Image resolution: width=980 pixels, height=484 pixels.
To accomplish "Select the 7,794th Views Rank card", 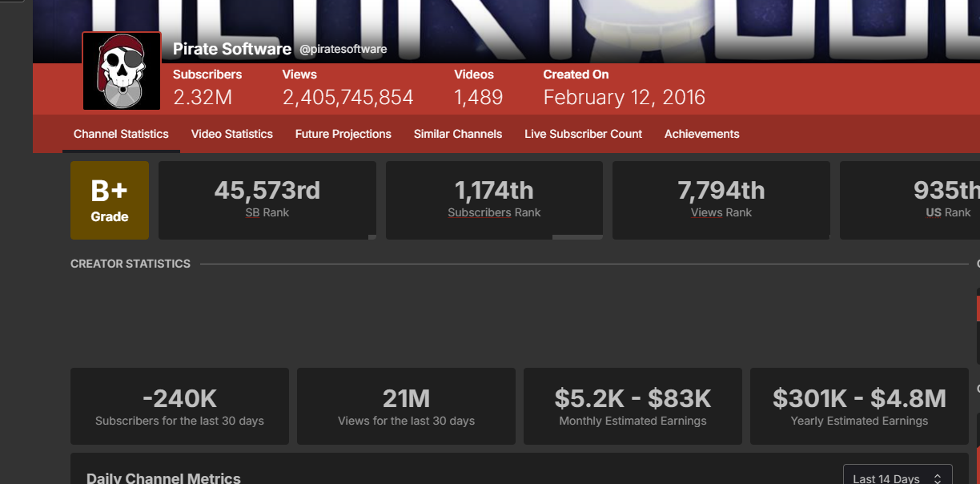I will coord(721,200).
